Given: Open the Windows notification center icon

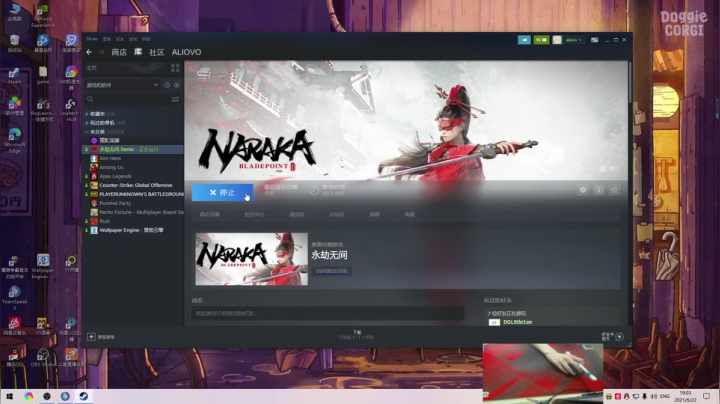Looking at the screenshot, I should (x=707, y=396).
